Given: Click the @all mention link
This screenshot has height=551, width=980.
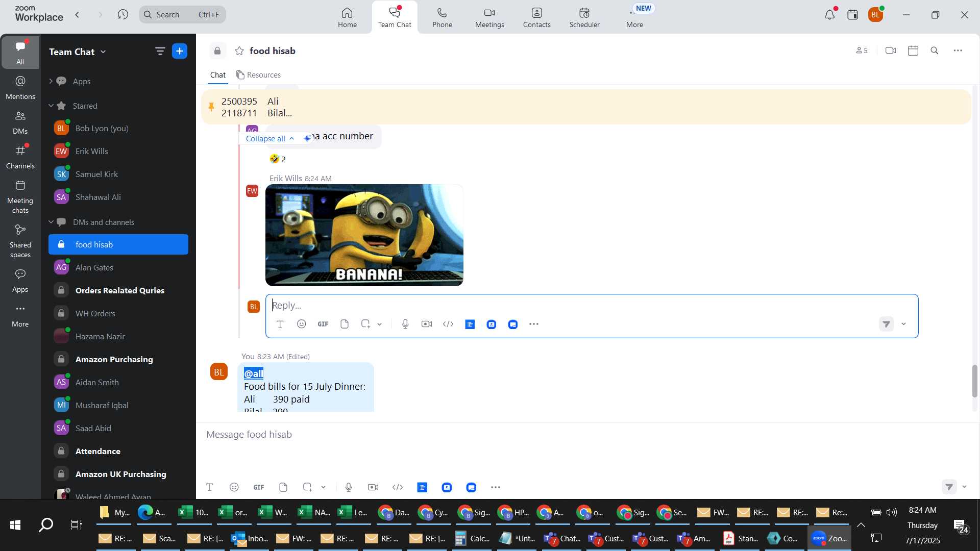Looking at the screenshot, I should coord(254,374).
